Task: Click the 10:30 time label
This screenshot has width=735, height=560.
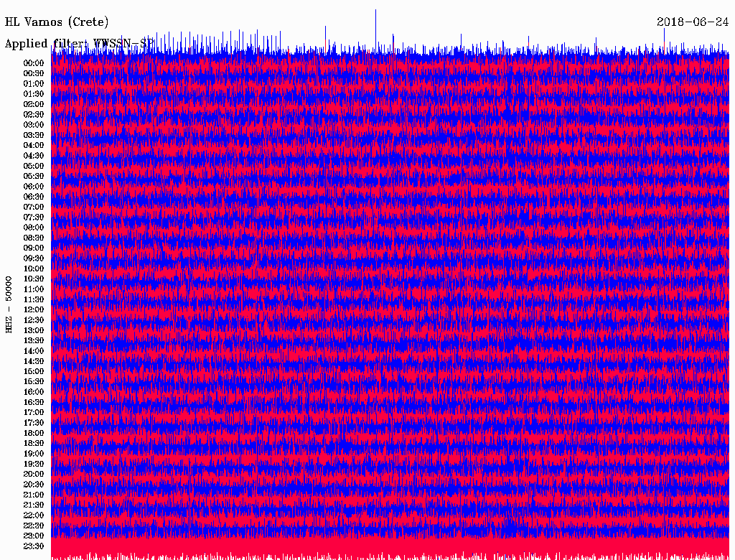Action: [x=34, y=279]
